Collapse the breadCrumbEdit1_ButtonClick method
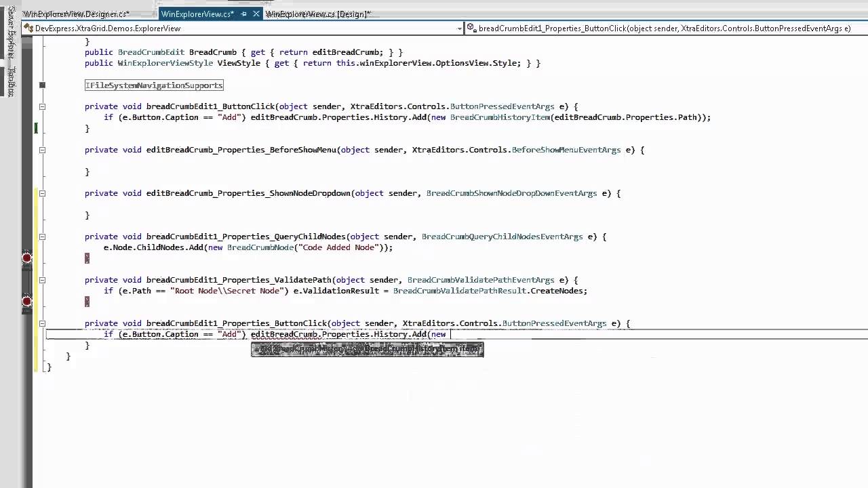The image size is (868, 488). point(42,106)
